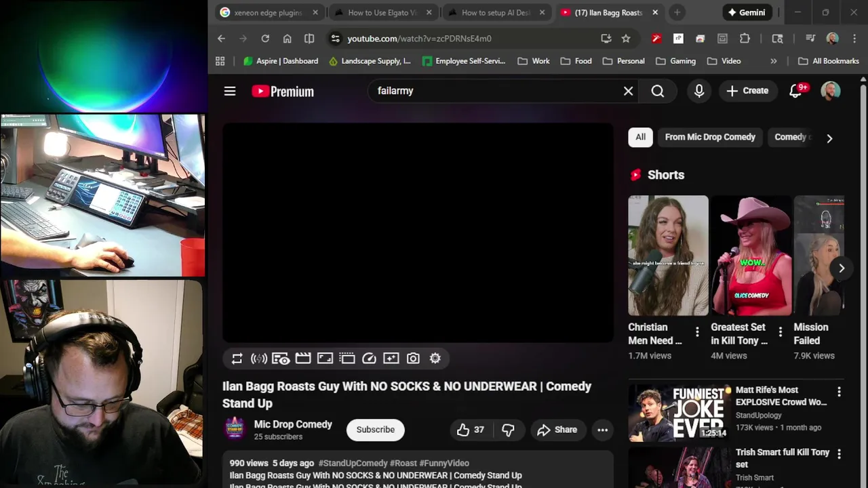Select the All filter chip
The image size is (868, 488).
[x=640, y=137]
